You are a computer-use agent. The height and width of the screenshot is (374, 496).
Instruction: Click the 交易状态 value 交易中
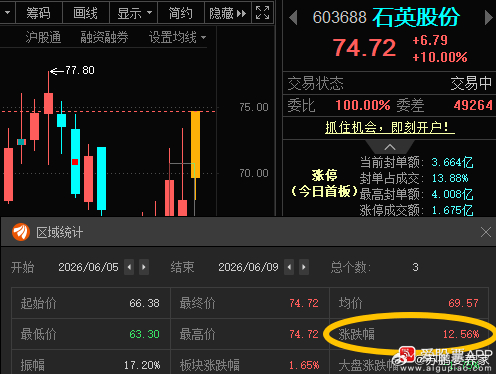click(471, 83)
